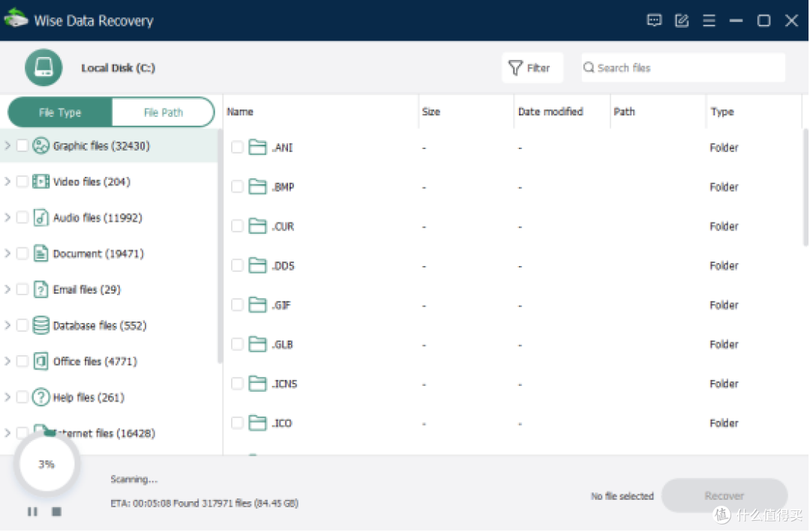The height and width of the screenshot is (532, 810).
Task: Click the Video files film icon
Action: (x=40, y=181)
